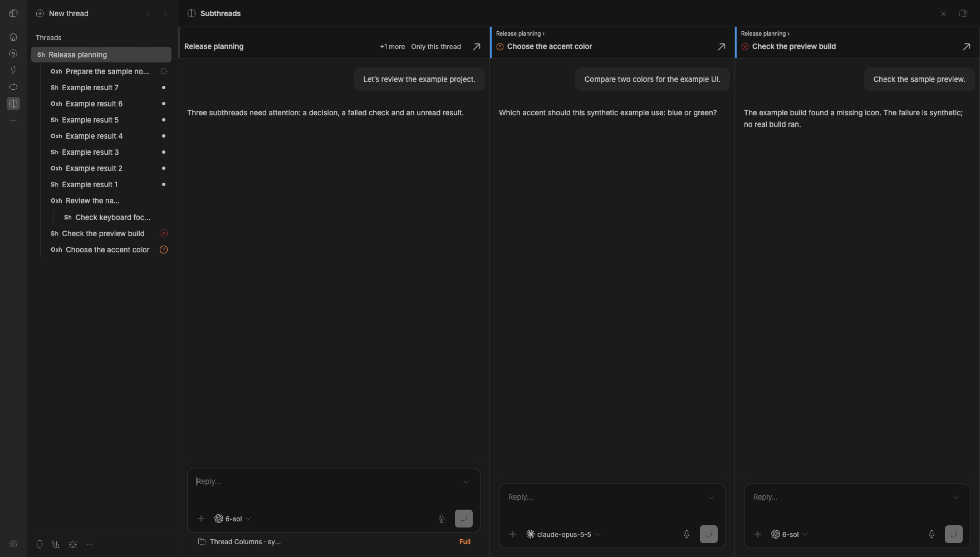The height and width of the screenshot is (557, 980).
Task: Start voice input in Release planning reply box
Action: [x=442, y=519]
